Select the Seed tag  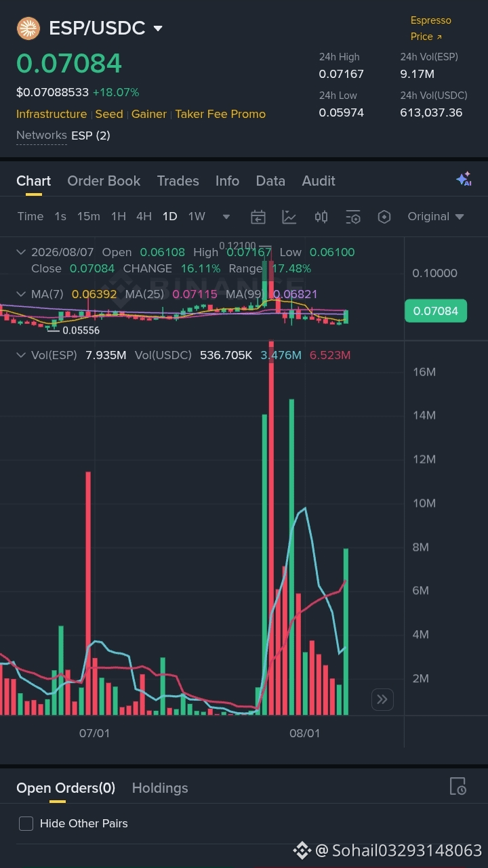pyautogui.click(x=109, y=114)
